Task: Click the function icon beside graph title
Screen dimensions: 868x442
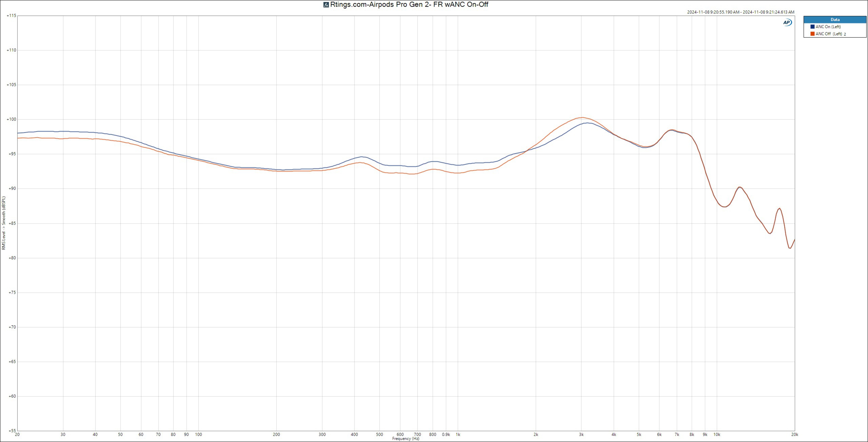Action: point(326,5)
